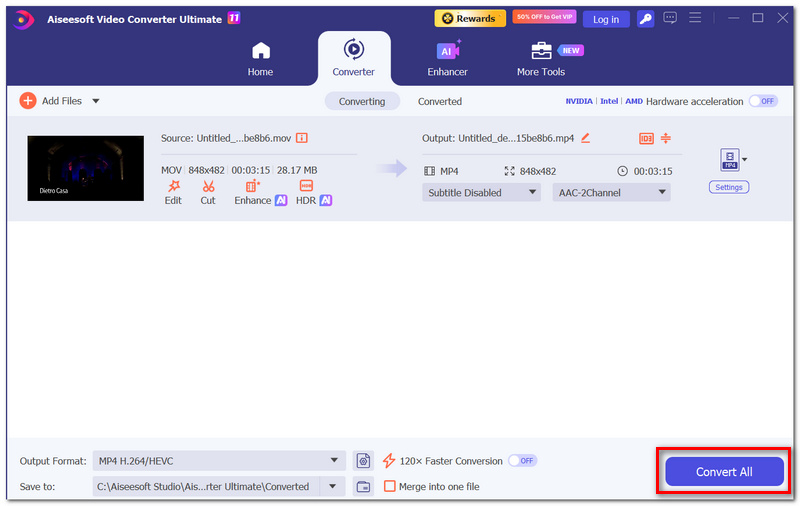Open the hamburger menu icon

pos(695,18)
